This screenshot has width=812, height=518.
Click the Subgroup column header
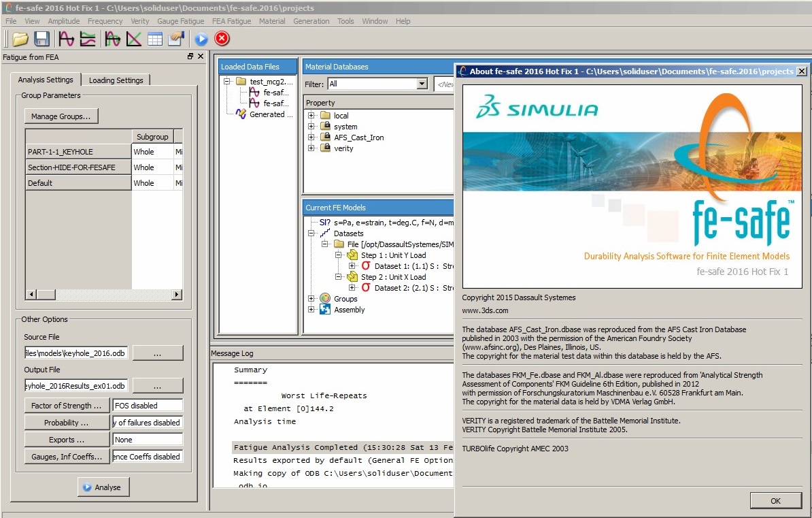[x=152, y=137]
